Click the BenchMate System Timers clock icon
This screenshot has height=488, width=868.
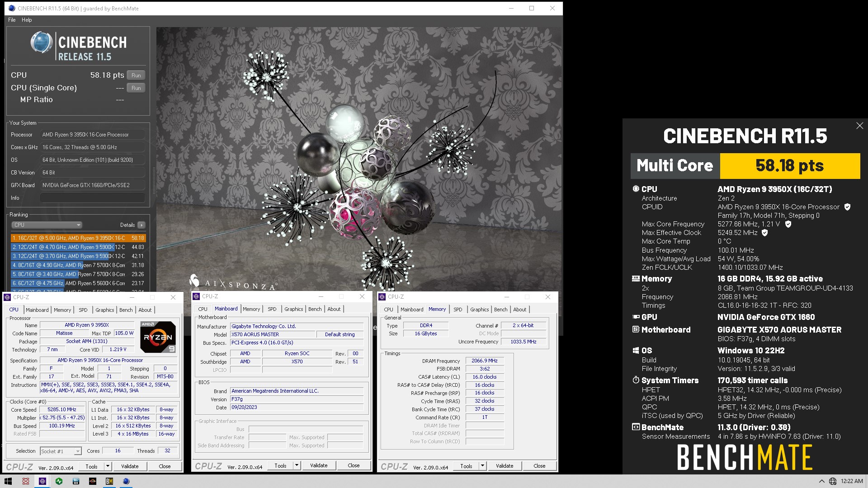click(636, 380)
